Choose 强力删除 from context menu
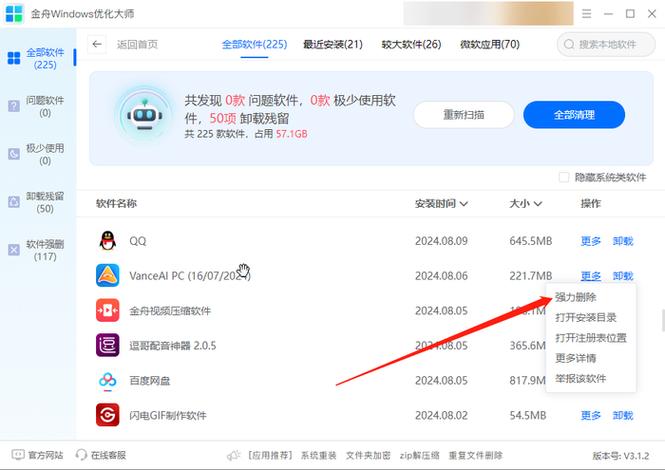The image size is (665, 470). [576, 297]
